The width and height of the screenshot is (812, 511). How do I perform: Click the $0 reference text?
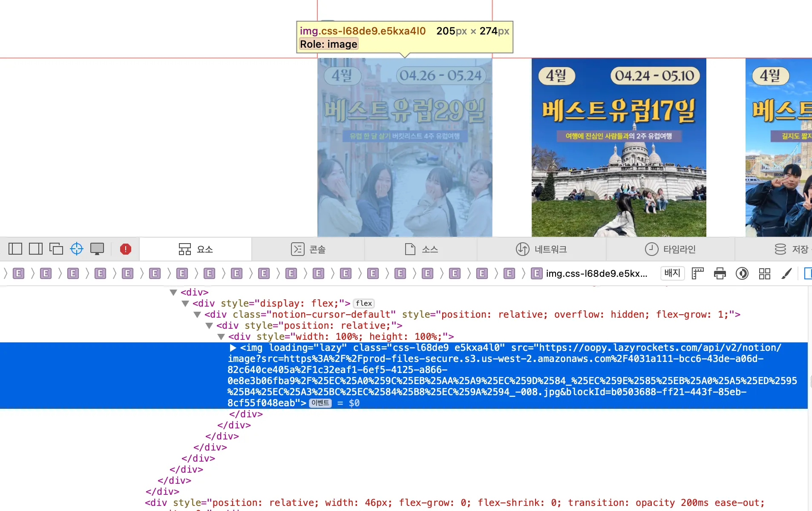pos(354,403)
